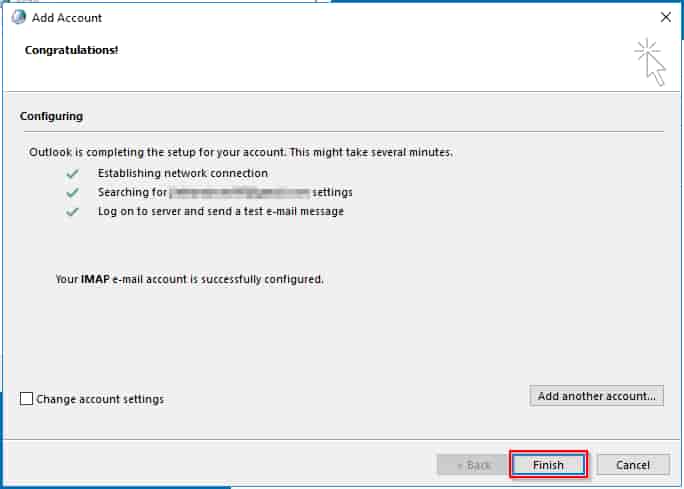Click the Establishing network connection text
This screenshot has height=489, width=684.
point(183,173)
